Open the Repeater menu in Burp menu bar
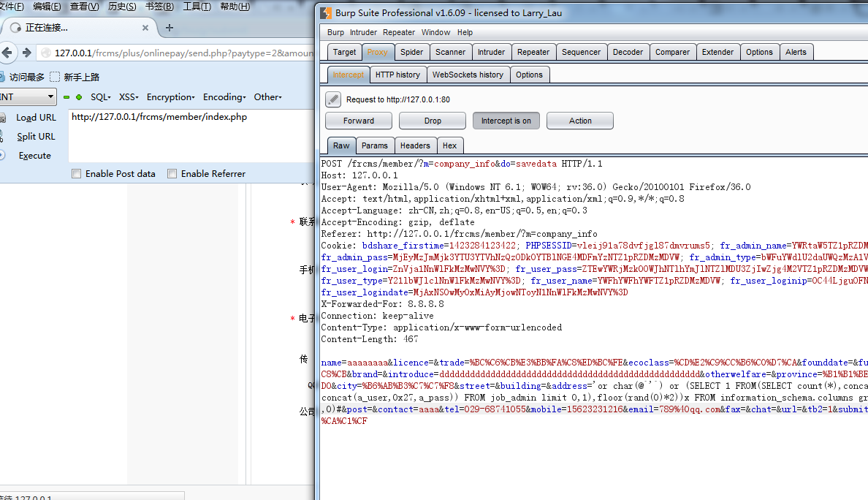The height and width of the screenshot is (500, 868). [x=399, y=33]
